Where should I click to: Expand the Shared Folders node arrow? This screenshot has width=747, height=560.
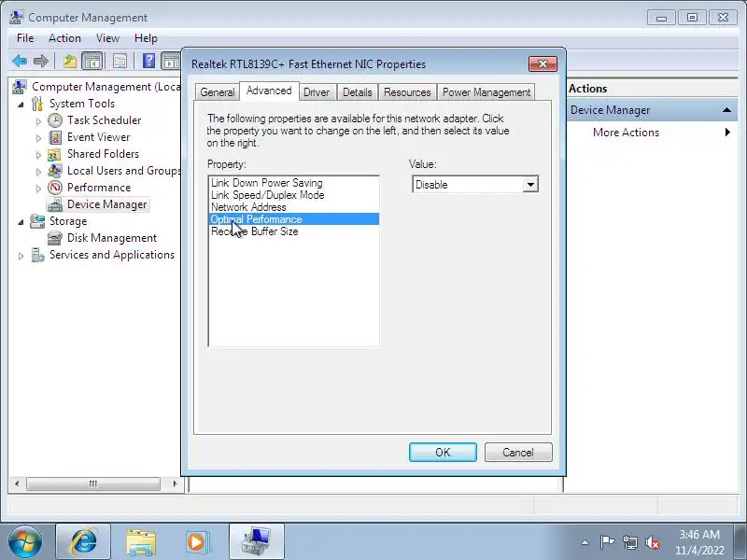coord(38,155)
